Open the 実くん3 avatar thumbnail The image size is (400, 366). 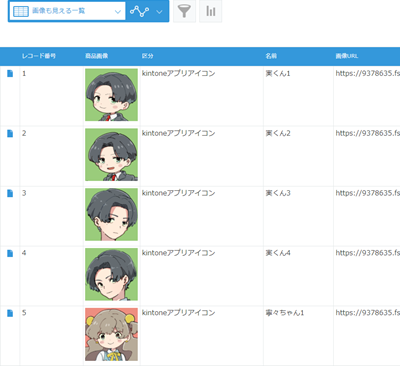point(111,214)
